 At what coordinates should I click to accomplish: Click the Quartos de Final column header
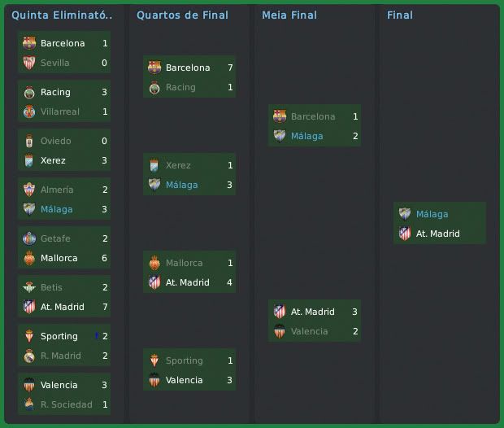[182, 15]
